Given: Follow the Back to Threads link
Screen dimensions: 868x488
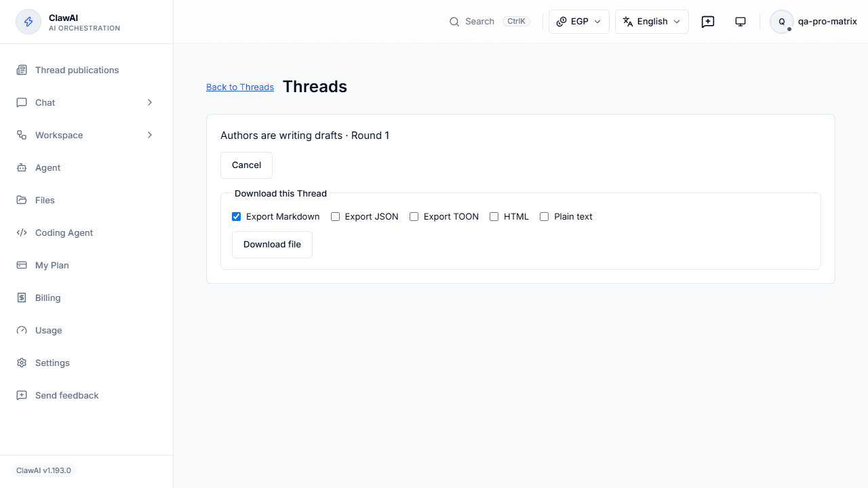Looking at the screenshot, I should point(240,87).
